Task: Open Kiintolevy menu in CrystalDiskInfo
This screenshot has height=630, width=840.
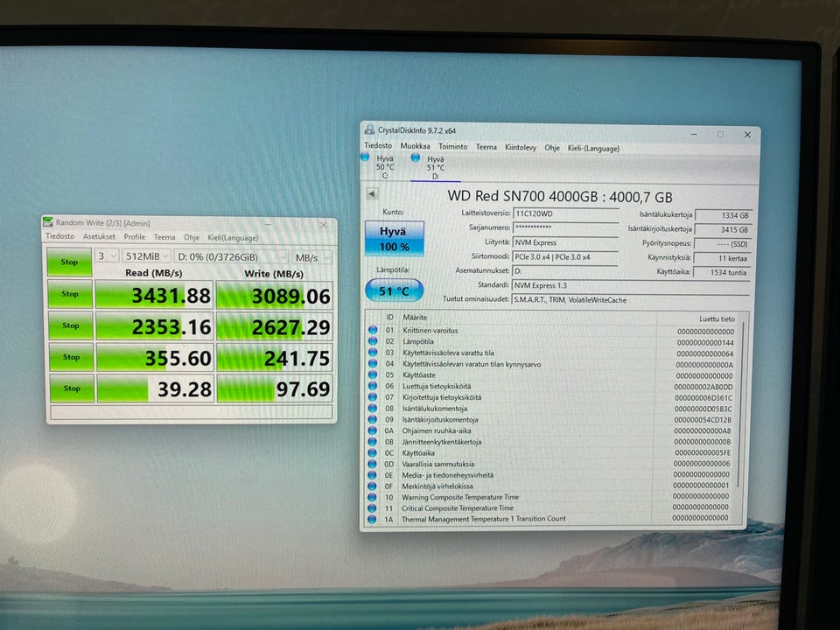Action: (x=520, y=147)
